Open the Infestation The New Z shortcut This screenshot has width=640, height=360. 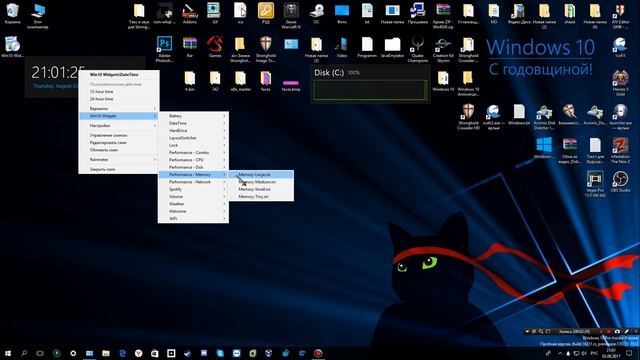click(x=620, y=150)
